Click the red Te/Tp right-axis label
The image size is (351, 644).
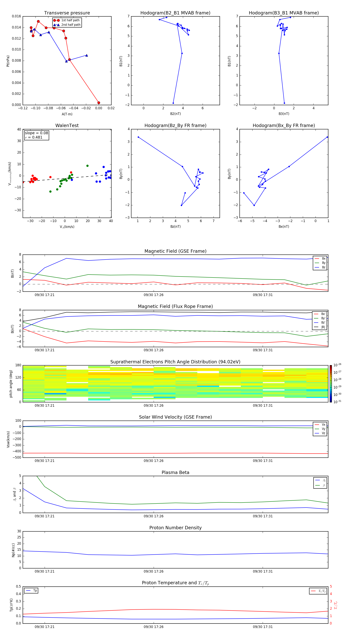[x=336, y=605]
